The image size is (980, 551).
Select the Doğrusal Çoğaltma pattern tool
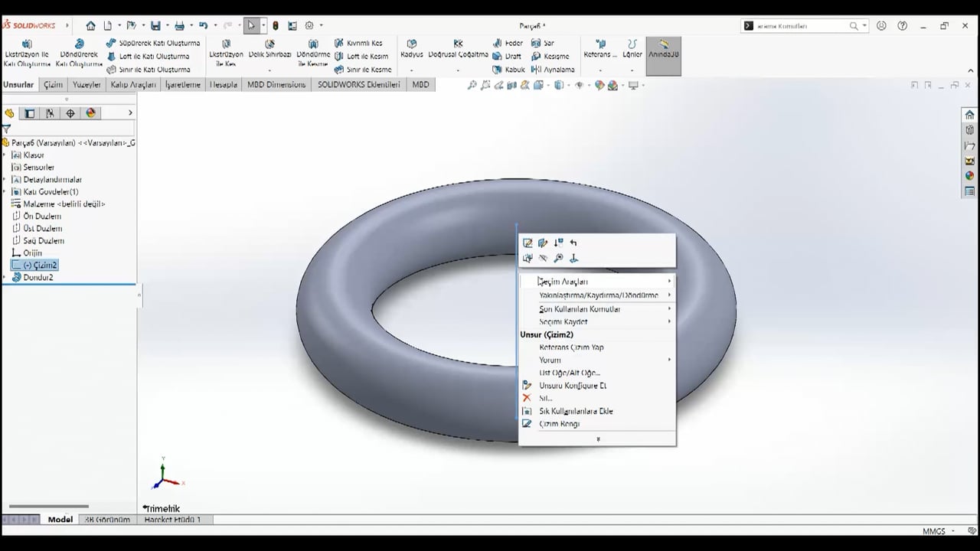(458, 50)
